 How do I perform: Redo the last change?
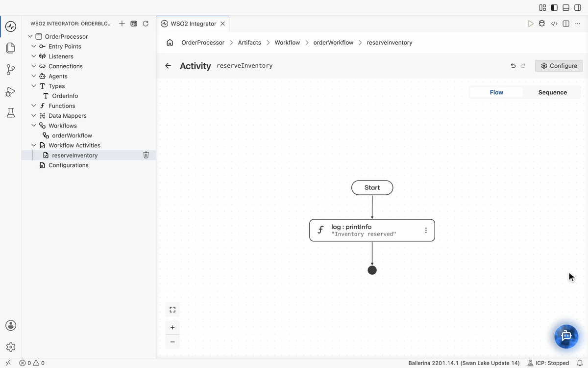pos(523,66)
